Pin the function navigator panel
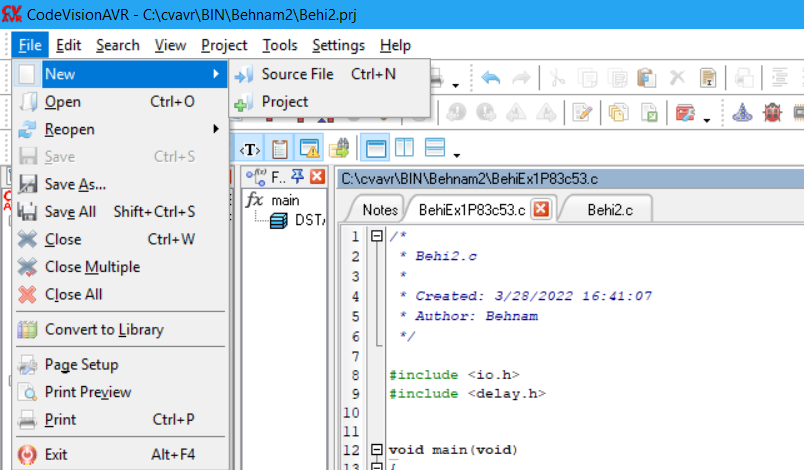The width and height of the screenshot is (804, 470). click(297, 177)
